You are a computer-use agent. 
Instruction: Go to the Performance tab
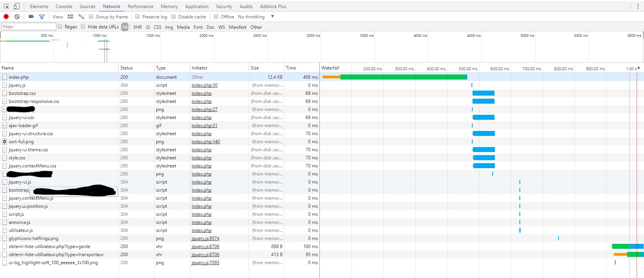pos(141,7)
